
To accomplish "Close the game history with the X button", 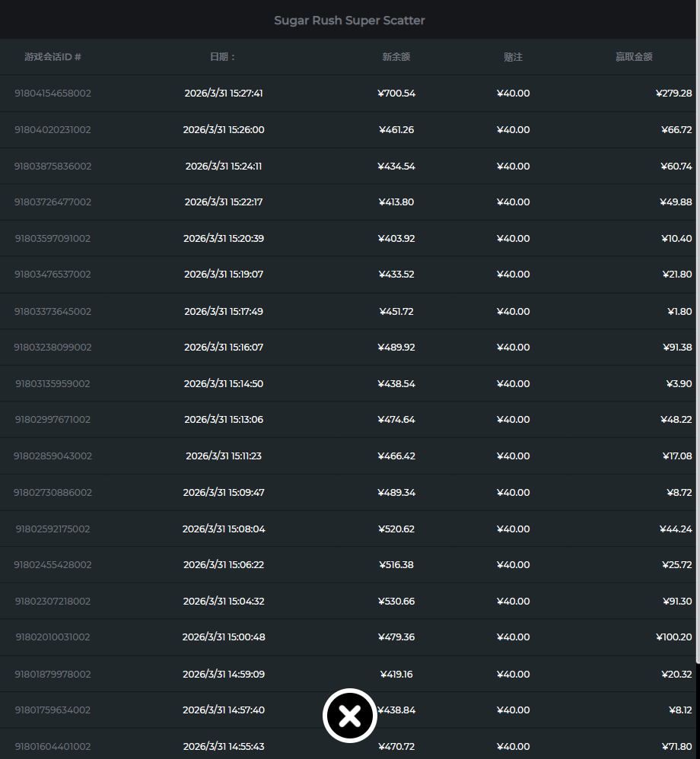I will click(x=349, y=716).
